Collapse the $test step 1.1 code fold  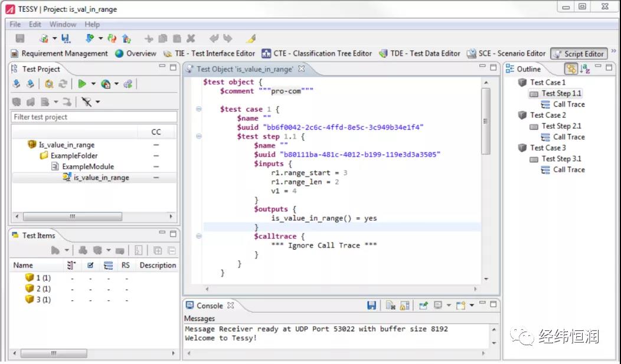pyautogui.click(x=199, y=136)
